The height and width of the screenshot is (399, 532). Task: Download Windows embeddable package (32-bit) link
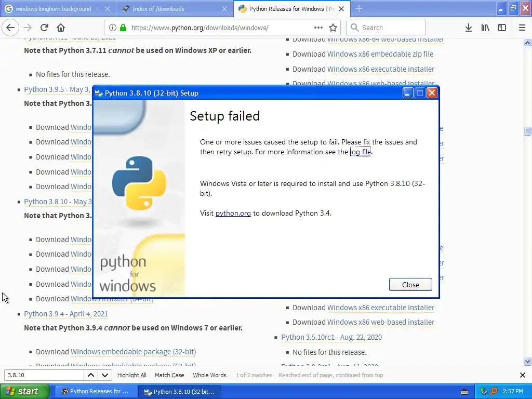tap(134, 352)
